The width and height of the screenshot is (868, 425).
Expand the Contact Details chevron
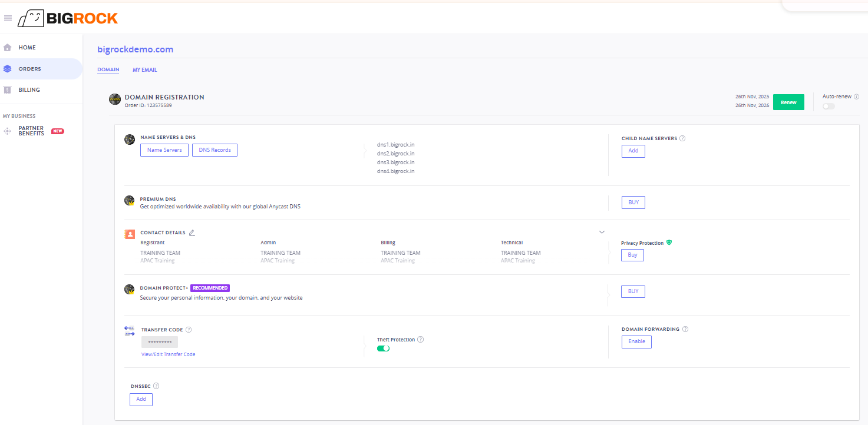tap(602, 232)
